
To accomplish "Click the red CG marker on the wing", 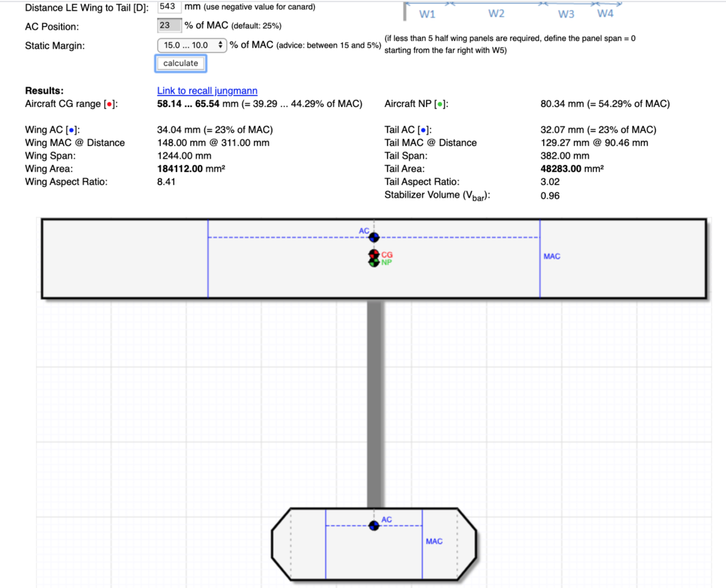I will tap(374, 254).
